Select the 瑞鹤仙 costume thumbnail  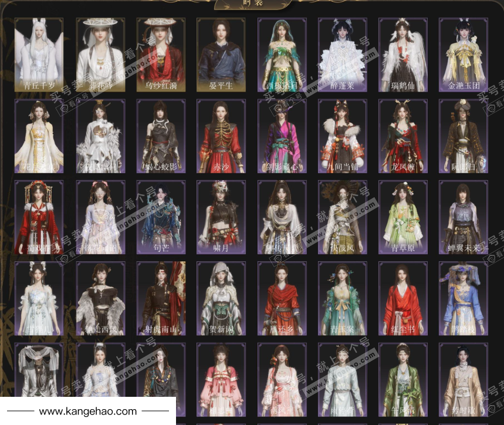click(x=402, y=55)
